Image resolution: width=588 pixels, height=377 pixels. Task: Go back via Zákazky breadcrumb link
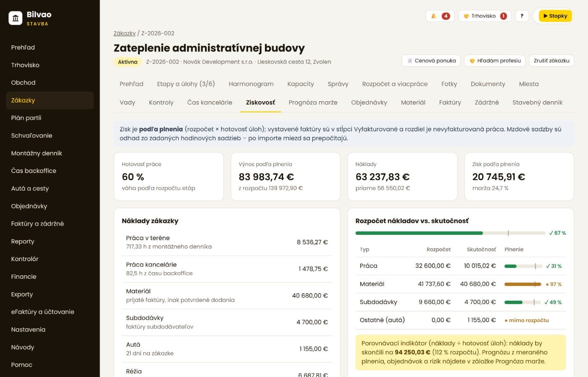(x=125, y=33)
